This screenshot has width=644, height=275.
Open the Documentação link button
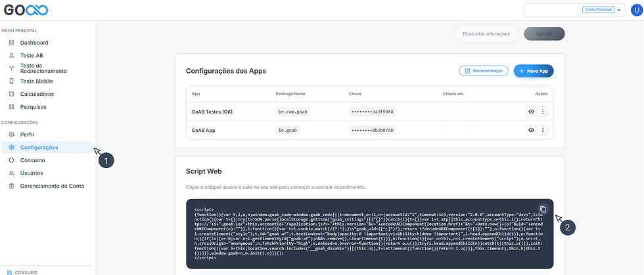tap(483, 71)
